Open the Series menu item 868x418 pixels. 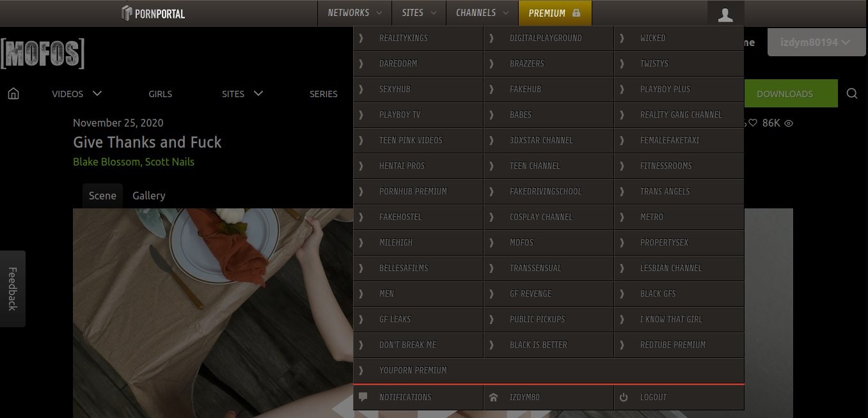point(324,94)
